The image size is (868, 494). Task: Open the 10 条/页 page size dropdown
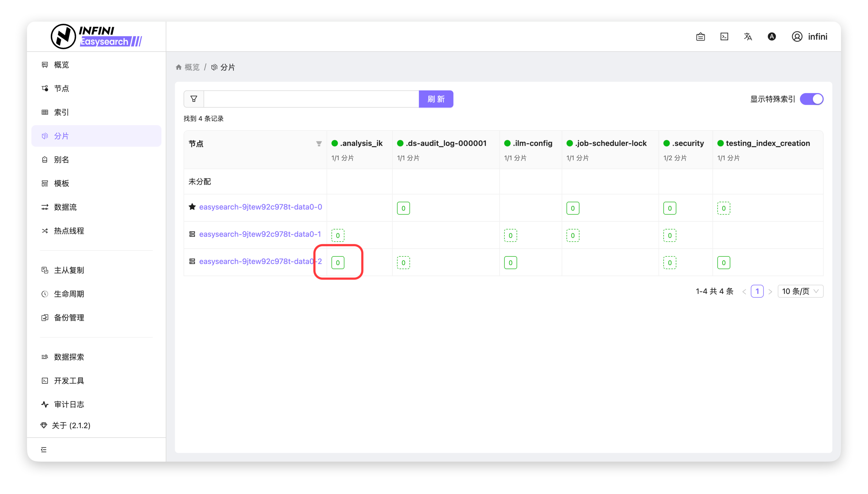(x=800, y=291)
